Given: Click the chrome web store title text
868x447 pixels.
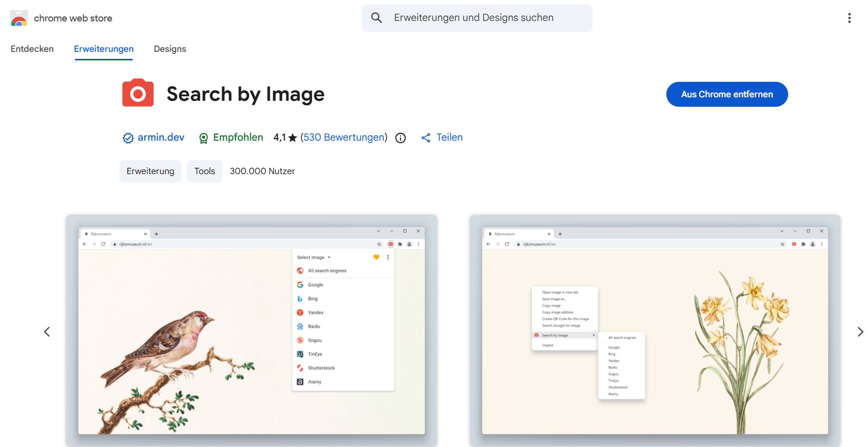Looking at the screenshot, I should pyautogui.click(x=73, y=18).
